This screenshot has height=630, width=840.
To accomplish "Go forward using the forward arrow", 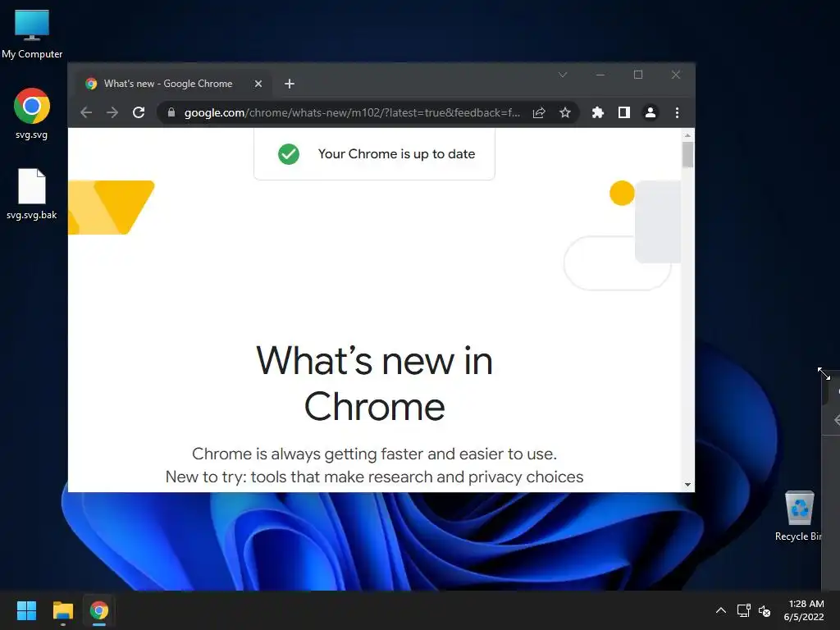I will tap(112, 112).
